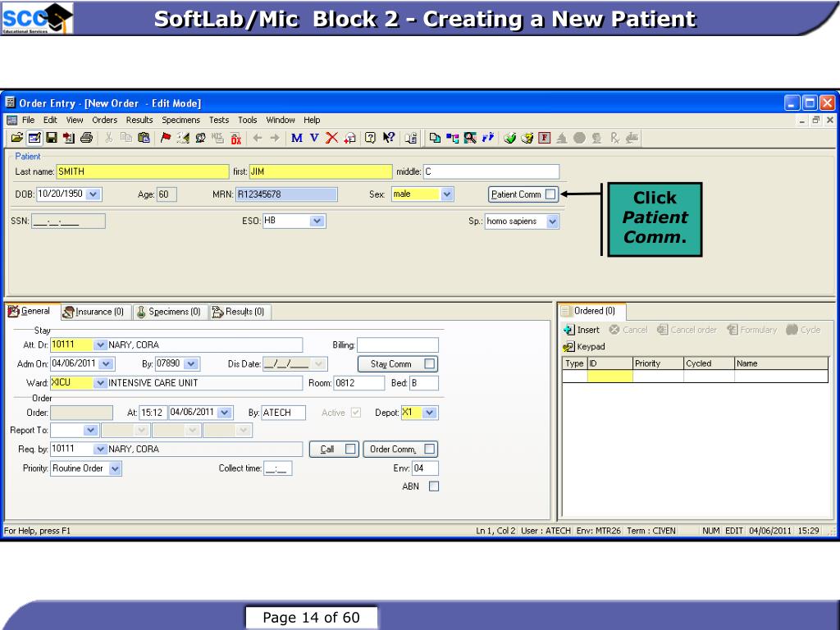Click the Ordered (0) tab
This screenshot has width=840, height=630.
pyautogui.click(x=592, y=311)
